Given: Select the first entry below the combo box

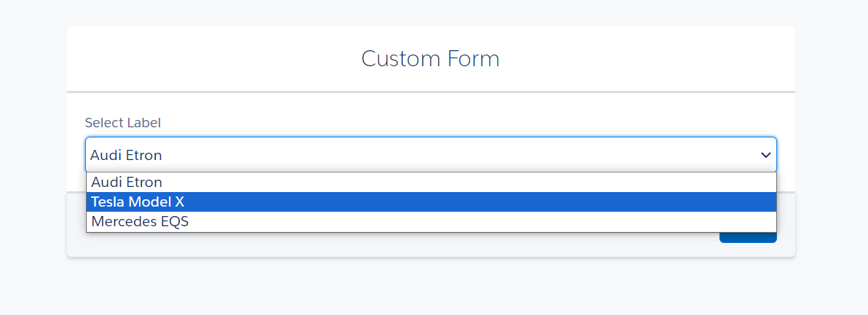Looking at the screenshot, I should click(x=127, y=183).
